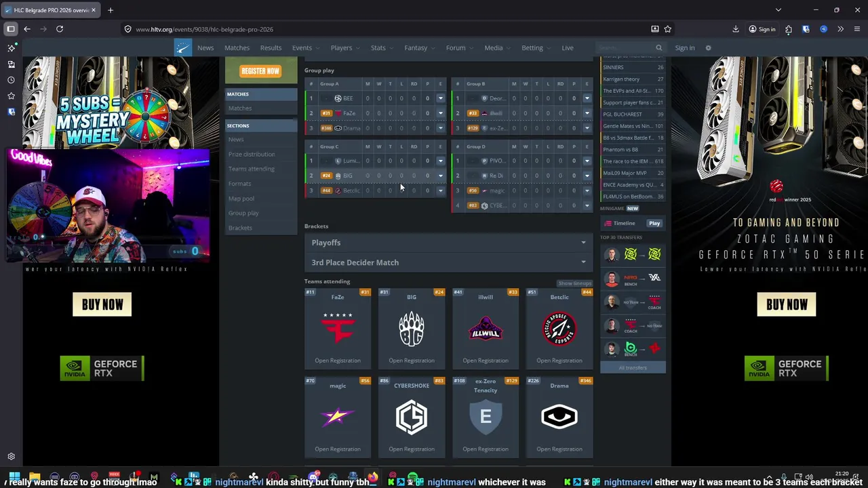Click the browser address bar URL
Screen dimensions: 868x488
coord(204,29)
